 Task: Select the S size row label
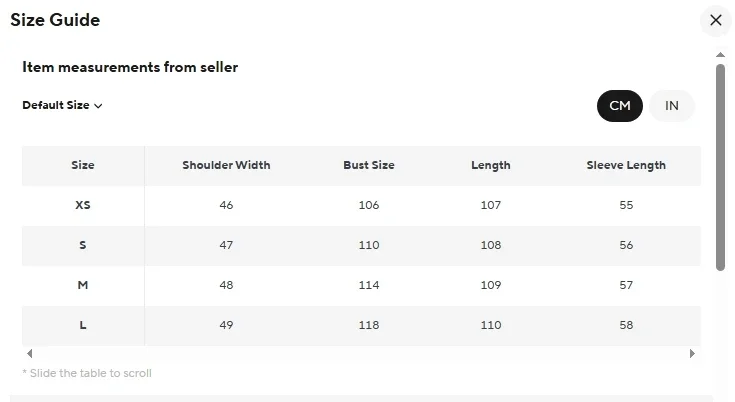point(83,245)
